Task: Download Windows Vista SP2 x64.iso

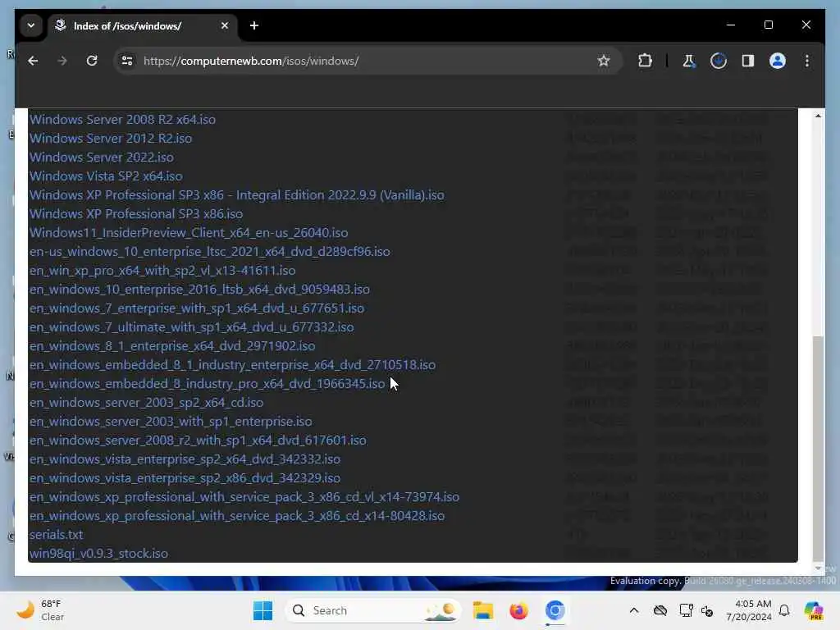Action: point(106,176)
